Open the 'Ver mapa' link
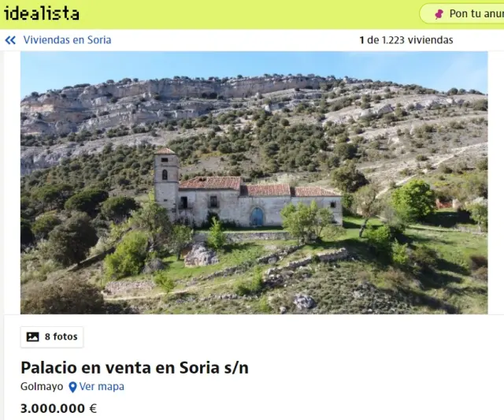 pos(102,386)
